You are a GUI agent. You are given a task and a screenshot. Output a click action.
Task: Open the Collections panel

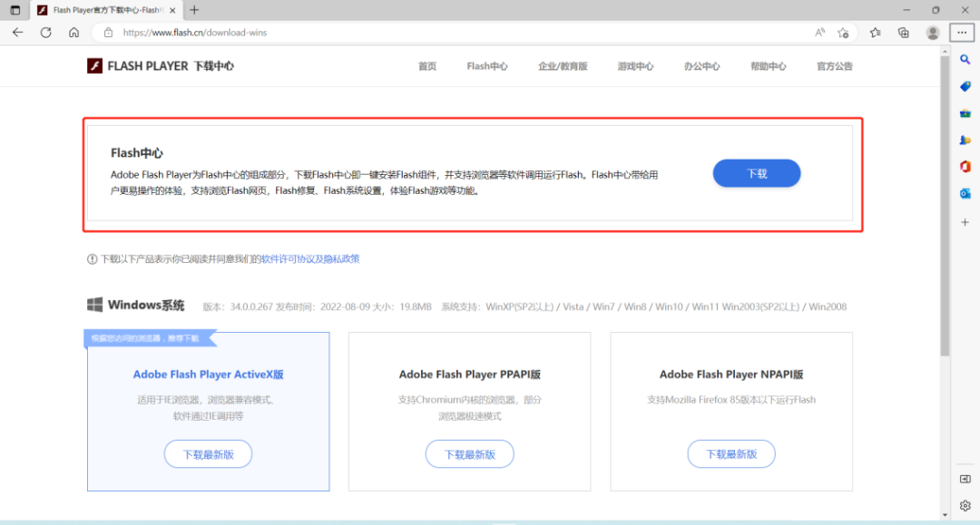903,33
